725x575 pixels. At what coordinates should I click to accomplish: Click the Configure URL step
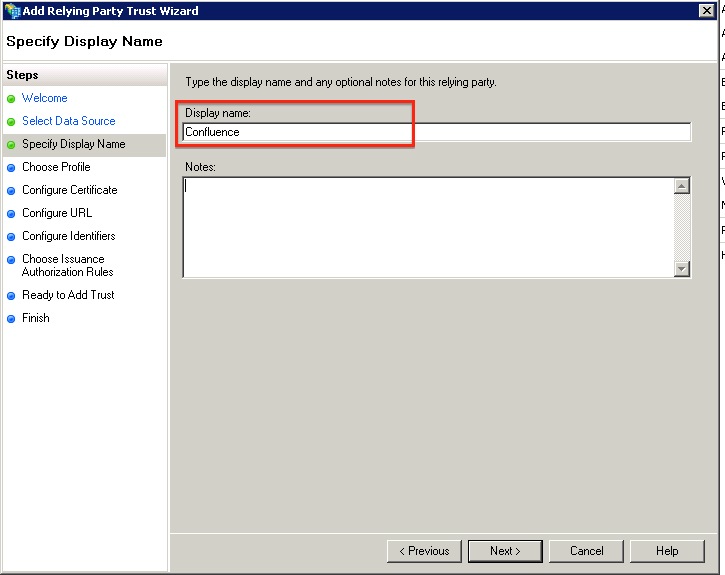(x=57, y=213)
